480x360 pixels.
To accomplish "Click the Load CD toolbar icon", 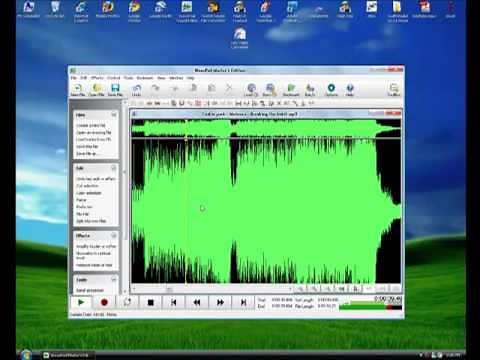I will (x=251, y=89).
